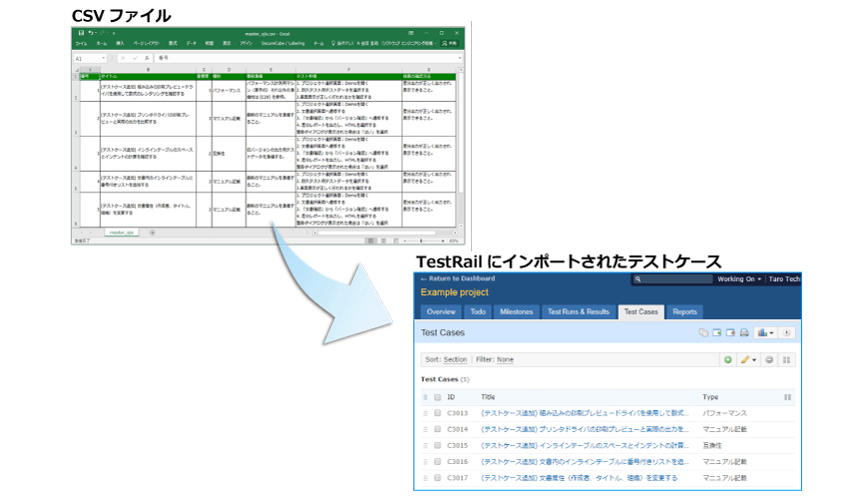Click the Excel formula bar input

(306, 58)
